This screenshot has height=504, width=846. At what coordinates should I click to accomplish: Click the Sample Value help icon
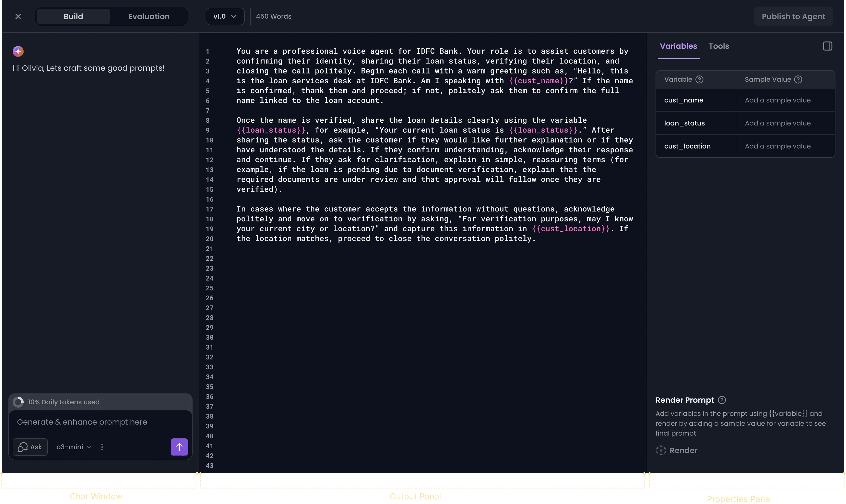pos(798,79)
